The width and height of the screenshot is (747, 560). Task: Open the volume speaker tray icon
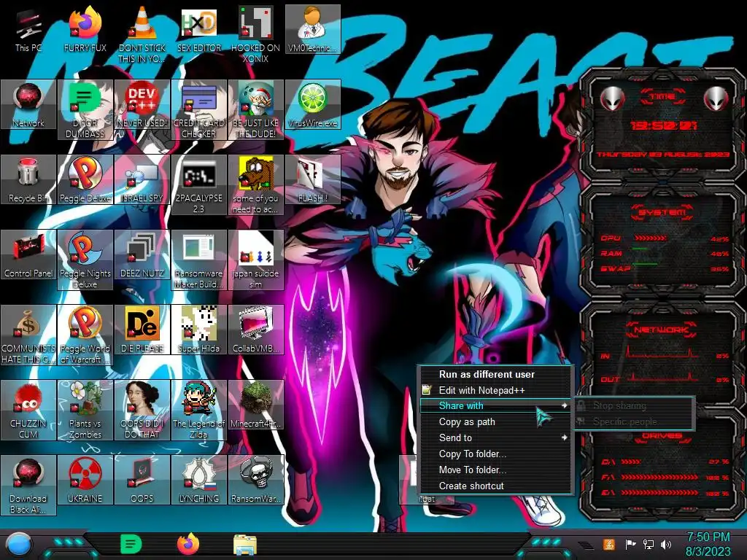click(666, 544)
